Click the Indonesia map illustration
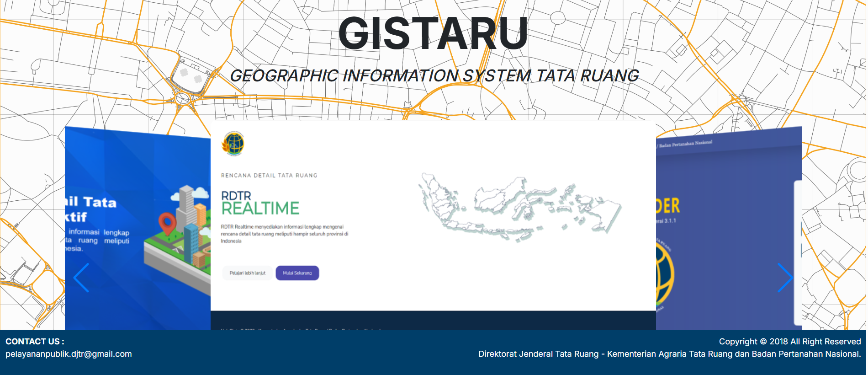The width and height of the screenshot is (868, 375). tap(520, 207)
